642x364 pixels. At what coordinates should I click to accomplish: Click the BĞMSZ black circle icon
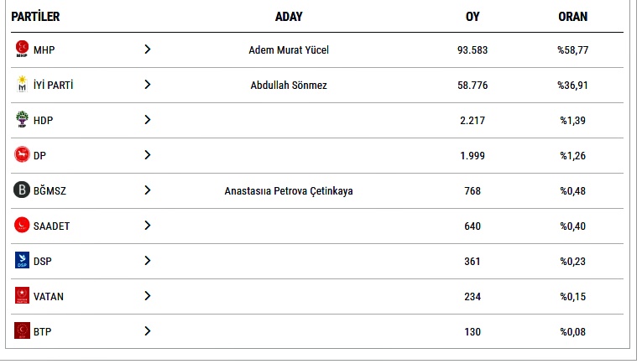(x=22, y=190)
